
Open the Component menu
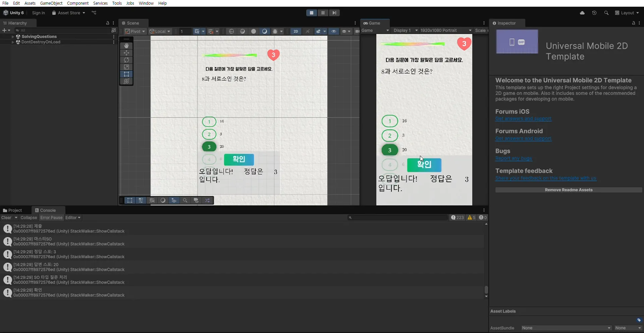point(78,3)
